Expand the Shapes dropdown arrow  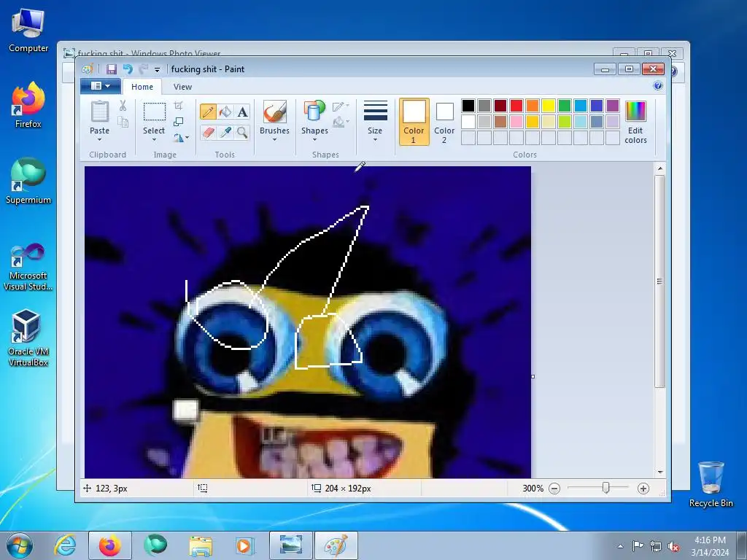coord(314,139)
